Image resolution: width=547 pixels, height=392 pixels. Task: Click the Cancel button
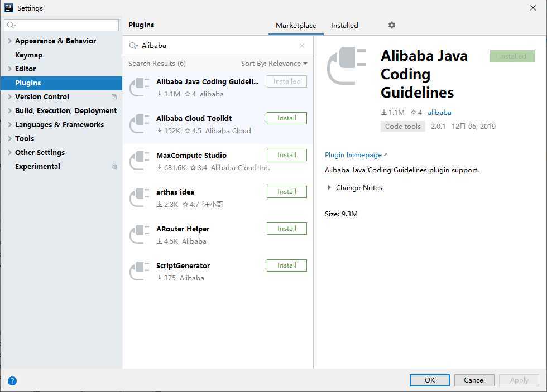tap(474, 380)
